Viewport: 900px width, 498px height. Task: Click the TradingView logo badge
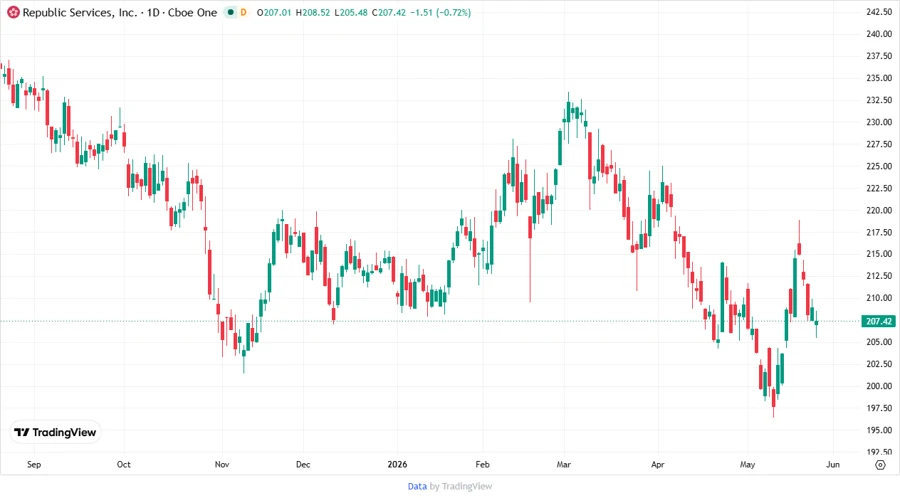[56, 433]
